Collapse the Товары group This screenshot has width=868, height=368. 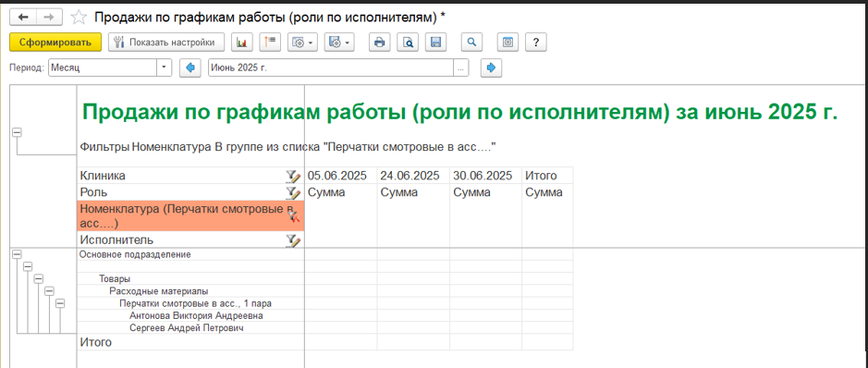[38, 279]
